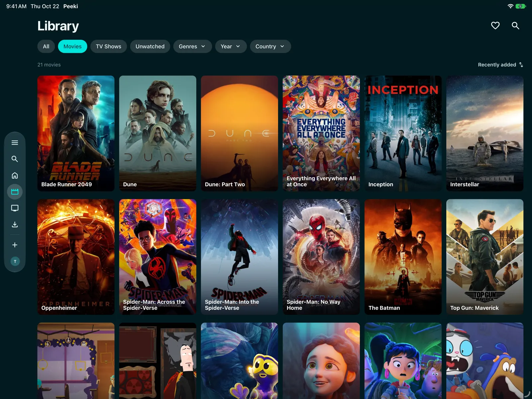The image size is (532, 399).
Task: Check the battery status indicator
Action: pos(521,6)
